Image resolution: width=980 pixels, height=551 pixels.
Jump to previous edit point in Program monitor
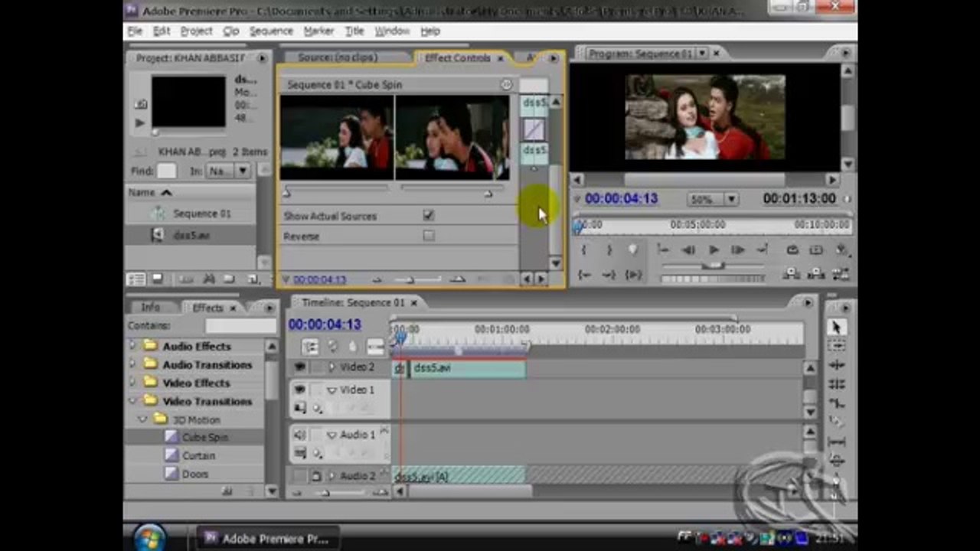[x=663, y=250]
